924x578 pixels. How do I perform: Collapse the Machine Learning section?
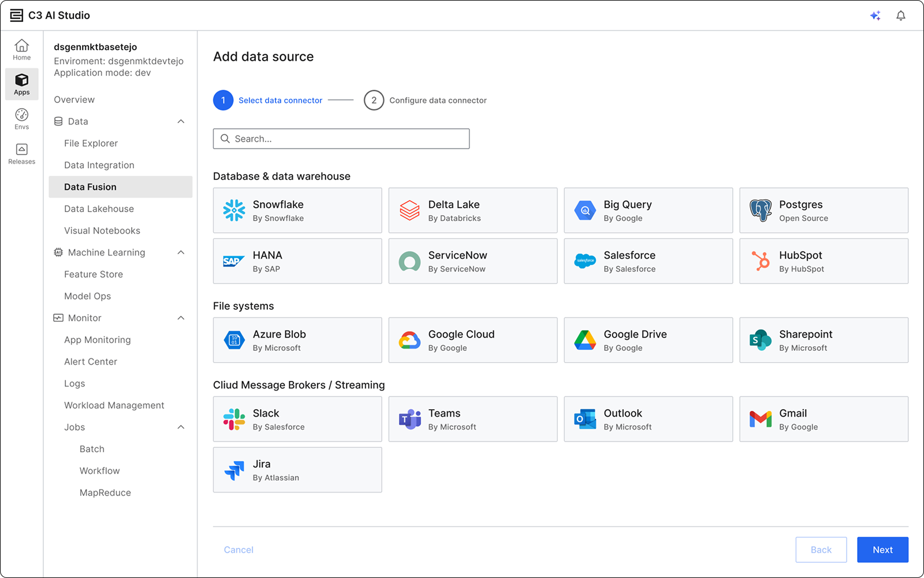pyautogui.click(x=181, y=253)
